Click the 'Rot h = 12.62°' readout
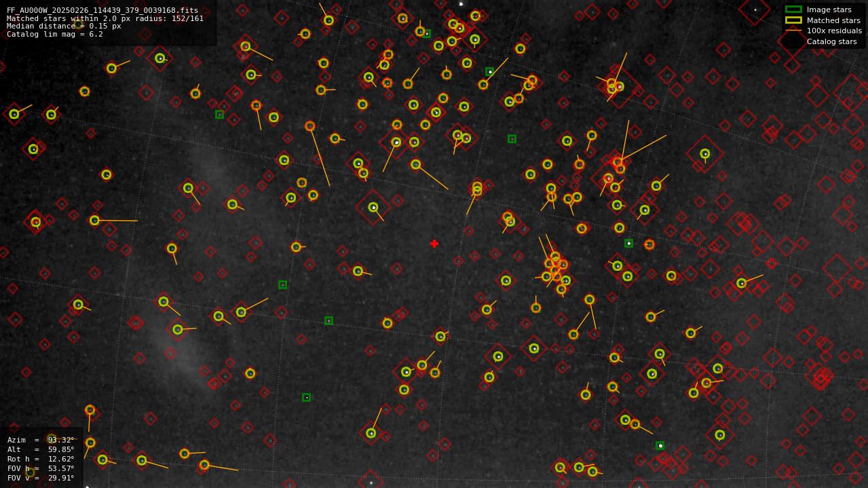 pyautogui.click(x=41, y=459)
